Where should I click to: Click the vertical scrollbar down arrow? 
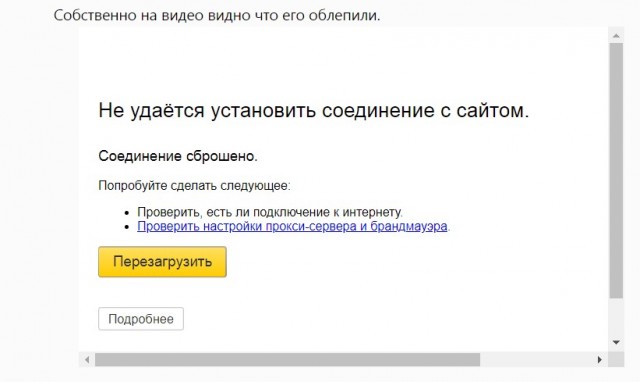point(616,342)
